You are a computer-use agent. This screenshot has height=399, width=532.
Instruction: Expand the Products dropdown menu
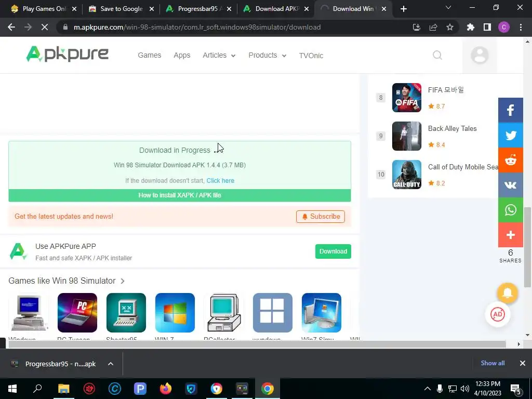pyautogui.click(x=268, y=55)
